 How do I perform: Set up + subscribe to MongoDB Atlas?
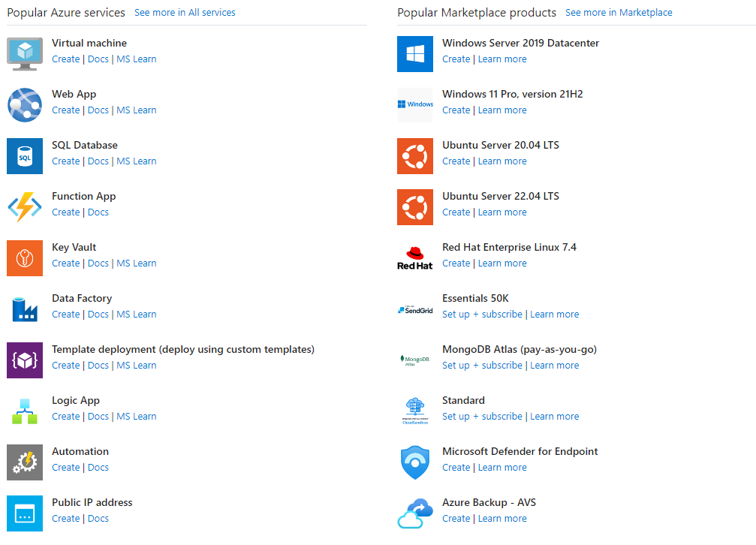482,366
